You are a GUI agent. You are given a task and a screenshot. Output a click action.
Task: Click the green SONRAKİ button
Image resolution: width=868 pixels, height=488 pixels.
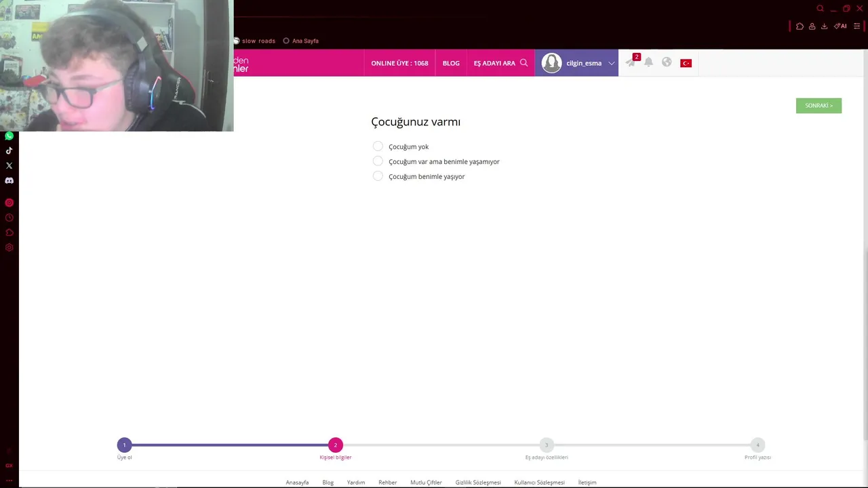pos(818,106)
